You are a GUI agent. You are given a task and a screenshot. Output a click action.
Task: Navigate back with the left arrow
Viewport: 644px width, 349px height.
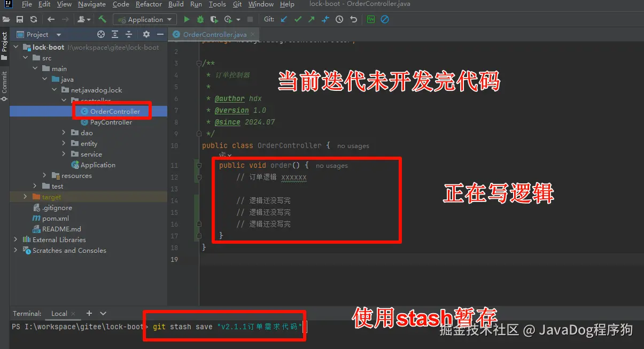51,19
